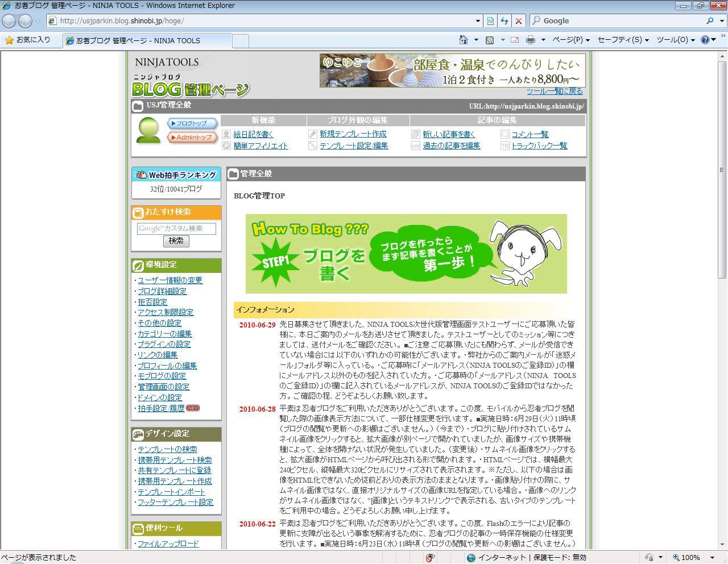Click the ブログトップ button
Viewport: 728px width, 564px height.
tap(192, 123)
